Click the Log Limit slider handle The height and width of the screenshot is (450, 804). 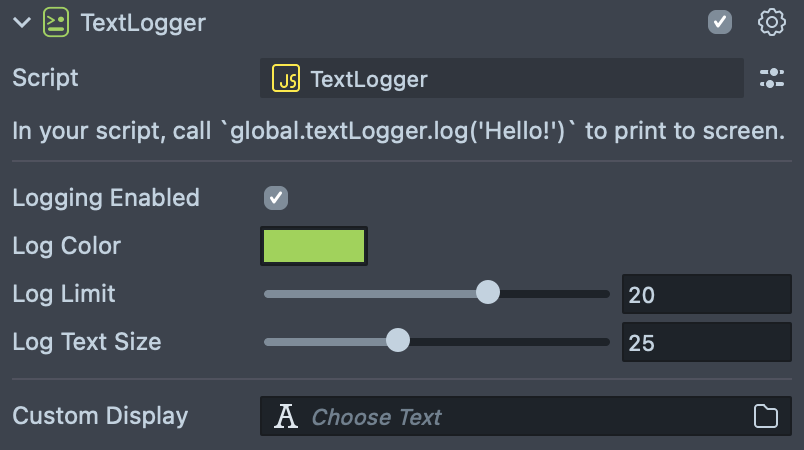(x=487, y=293)
